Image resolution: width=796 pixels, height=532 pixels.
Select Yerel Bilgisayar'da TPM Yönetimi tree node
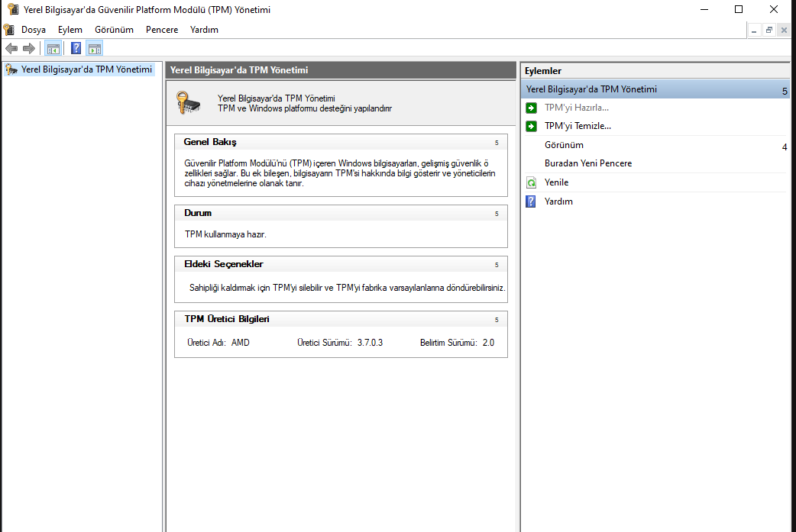(86, 69)
